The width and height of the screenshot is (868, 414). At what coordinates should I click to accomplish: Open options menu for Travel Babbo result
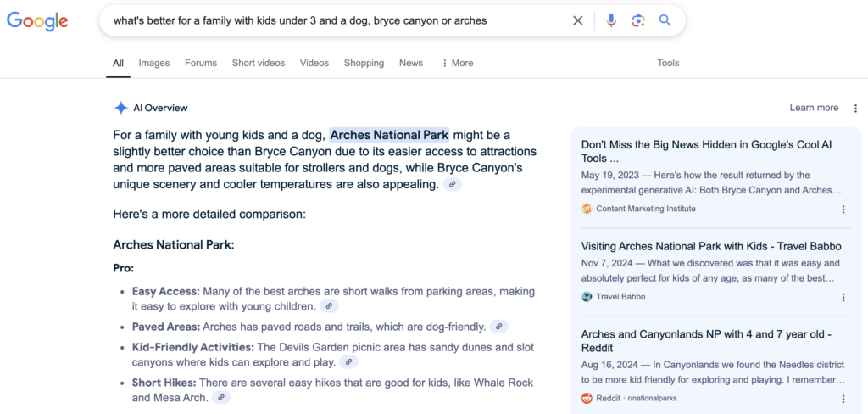point(843,297)
